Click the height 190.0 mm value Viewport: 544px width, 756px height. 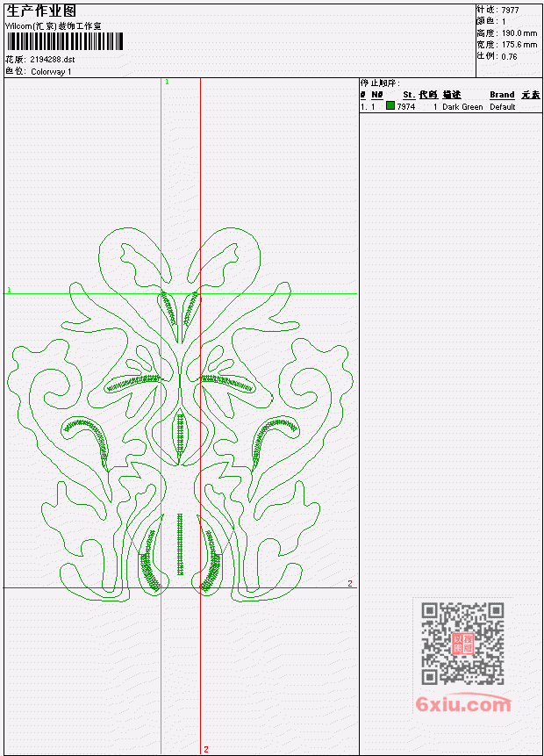[x=519, y=33]
